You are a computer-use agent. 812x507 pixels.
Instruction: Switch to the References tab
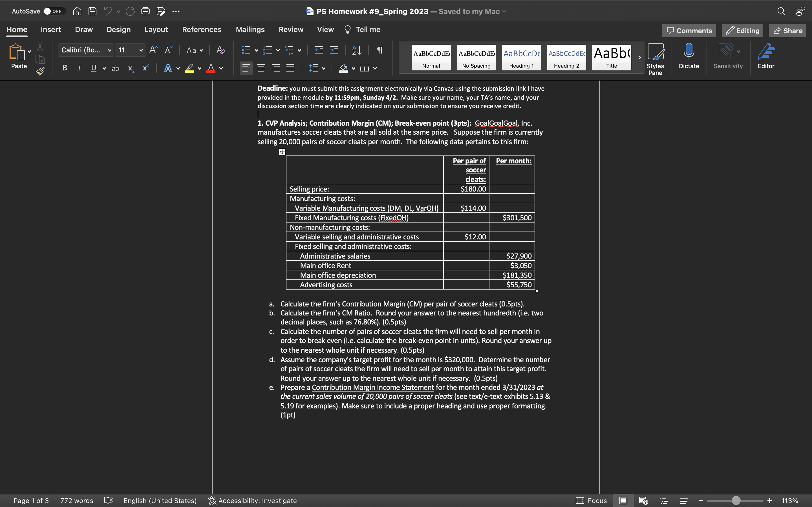[x=202, y=30]
